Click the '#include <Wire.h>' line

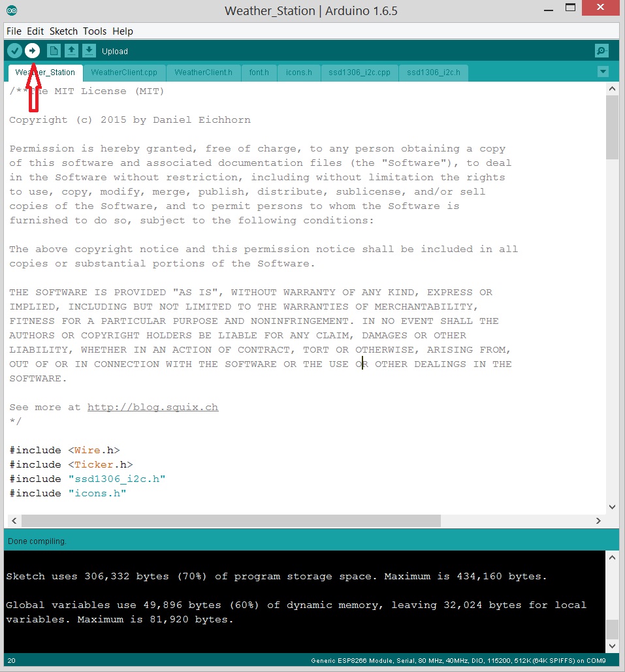(65, 450)
